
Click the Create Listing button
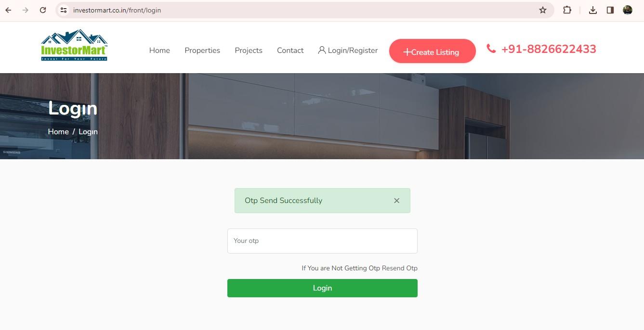(433, 51)
